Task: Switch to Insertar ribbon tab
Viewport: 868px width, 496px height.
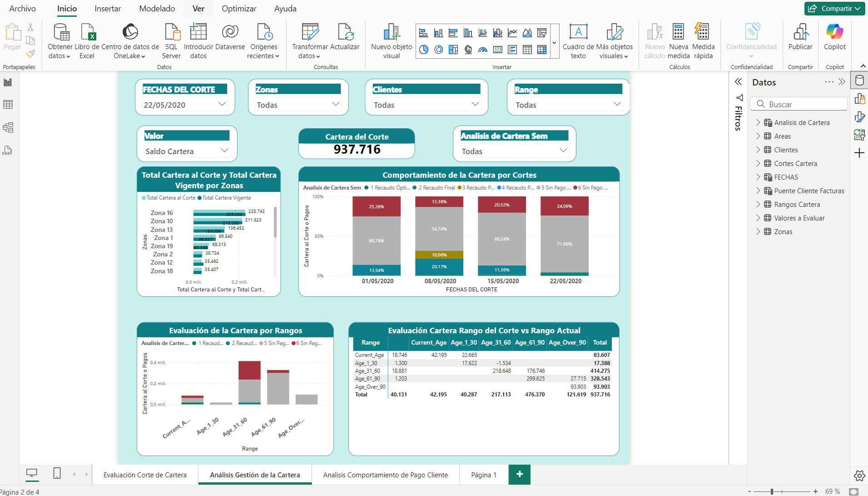Action: (x=108, y=9)
